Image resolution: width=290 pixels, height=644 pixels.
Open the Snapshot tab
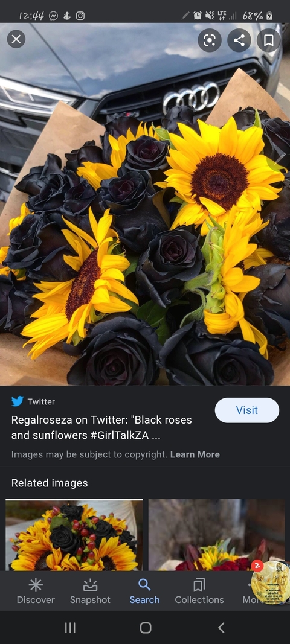(x=90, y=591)
